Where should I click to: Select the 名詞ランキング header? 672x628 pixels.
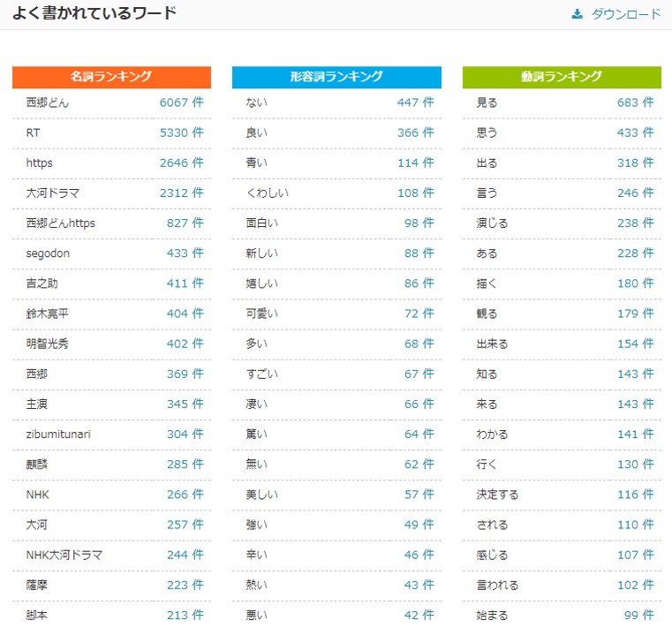(x=111, y=77)
